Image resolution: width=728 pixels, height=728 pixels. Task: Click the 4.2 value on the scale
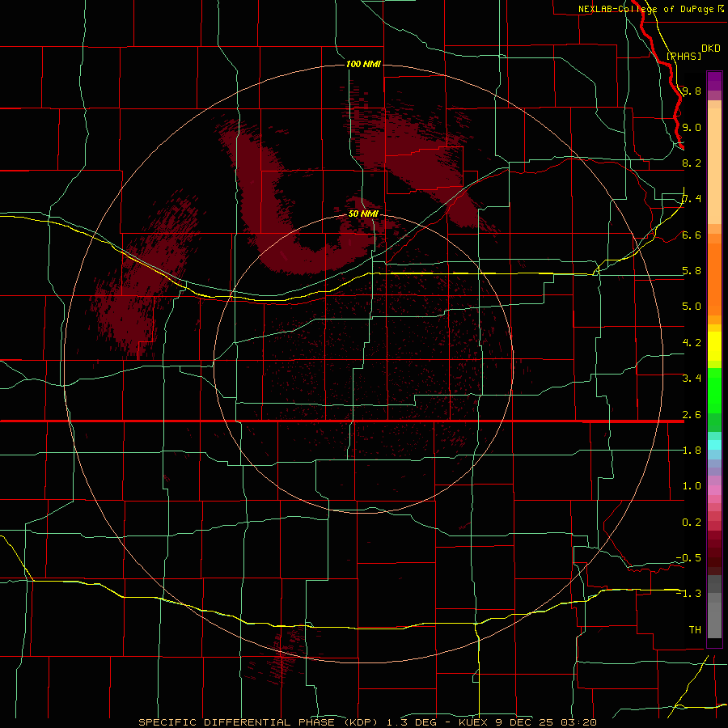click(x=692, y=343)
